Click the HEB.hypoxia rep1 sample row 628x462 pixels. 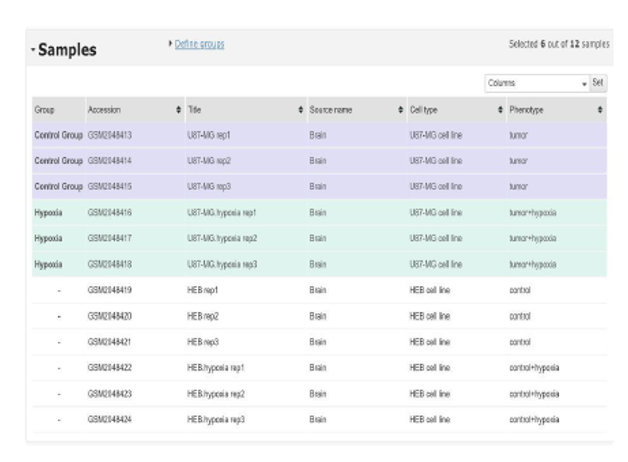tap(223, 367)
